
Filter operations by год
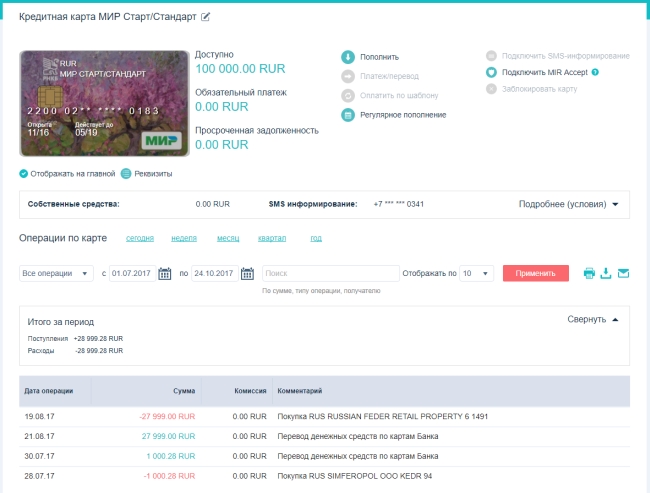[x=316, y=238]
